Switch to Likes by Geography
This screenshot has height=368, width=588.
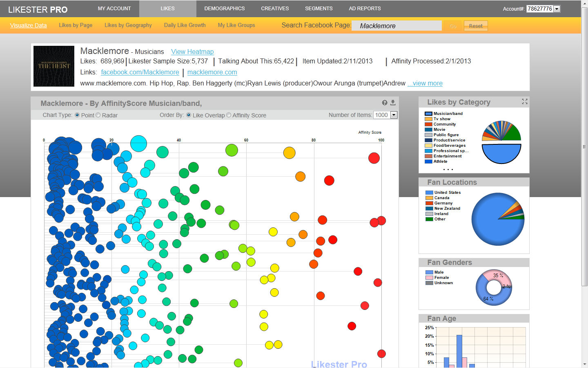coord(128,25)
